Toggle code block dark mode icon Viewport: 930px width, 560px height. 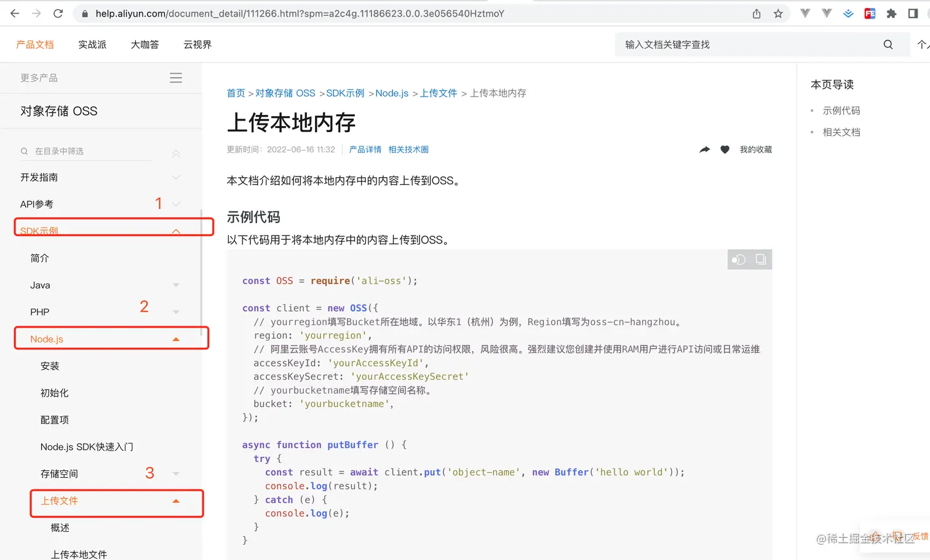[739, 259]
